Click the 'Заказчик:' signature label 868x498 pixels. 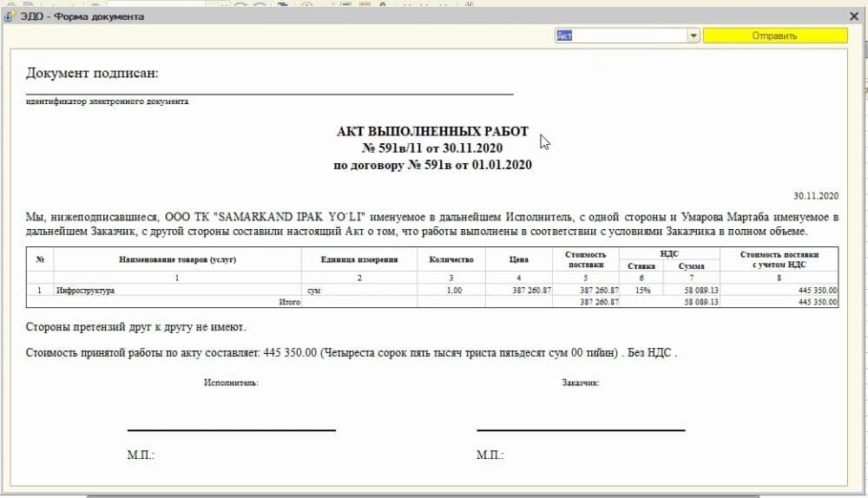click(580, 383)
